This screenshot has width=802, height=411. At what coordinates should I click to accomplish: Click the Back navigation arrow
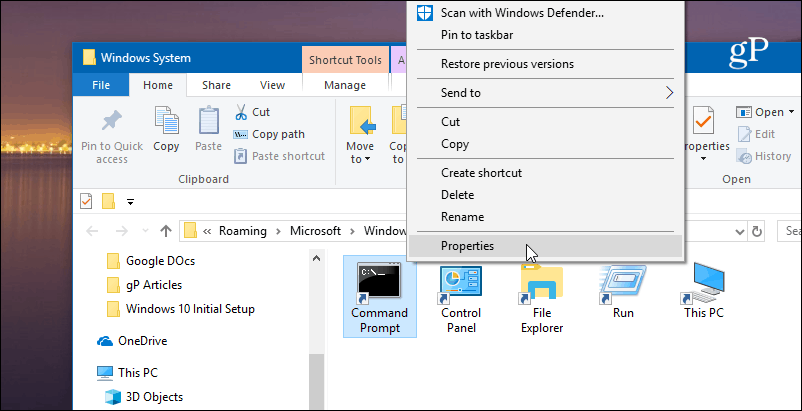click(x=92, y=231)
